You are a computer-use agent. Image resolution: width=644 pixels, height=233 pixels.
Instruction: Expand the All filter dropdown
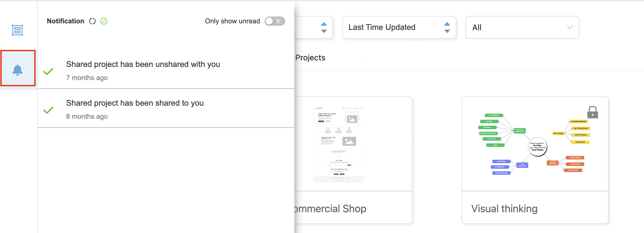click(x=522, y=27)
